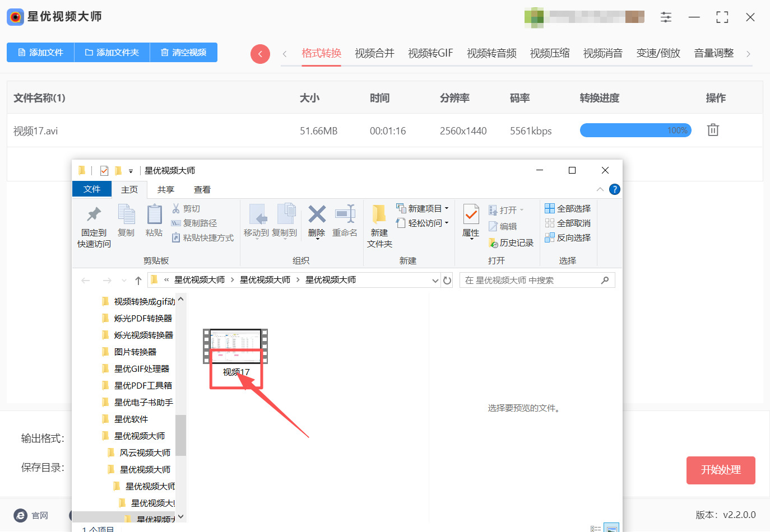Add a folder using 添加文件夹

(x=112, y=52)
